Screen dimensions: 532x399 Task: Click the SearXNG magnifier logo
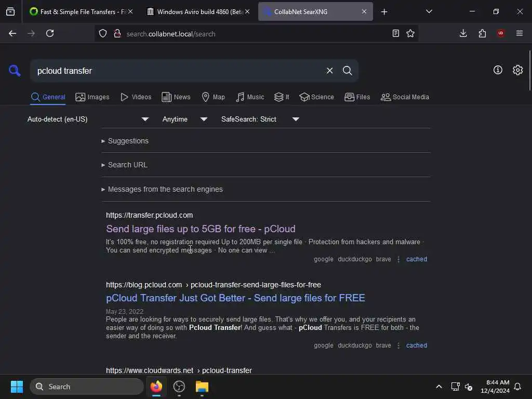click(x=15, y=71)
